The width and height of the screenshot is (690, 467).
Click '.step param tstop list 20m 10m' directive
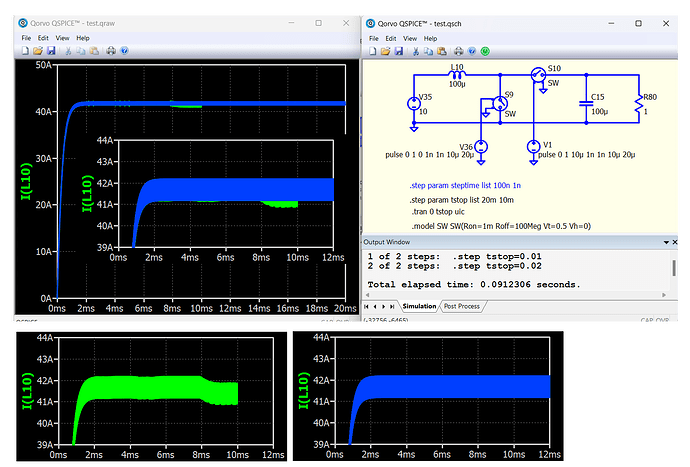(462, 200)
